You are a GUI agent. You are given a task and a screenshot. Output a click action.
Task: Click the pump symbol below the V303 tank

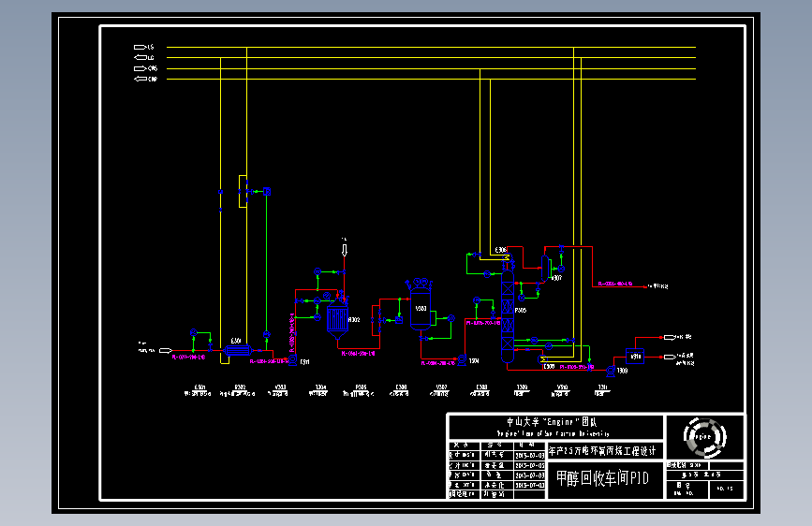click(x=462, y=359)
